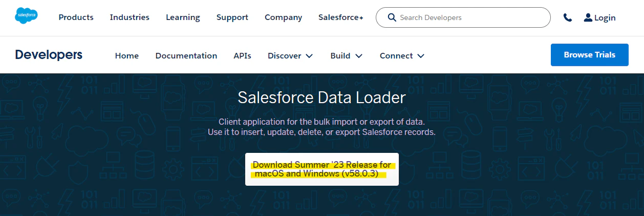Viewport: 644px width, 216px height.
Task: Expand the Connect dropdown
Action: [x=402, y=55]
